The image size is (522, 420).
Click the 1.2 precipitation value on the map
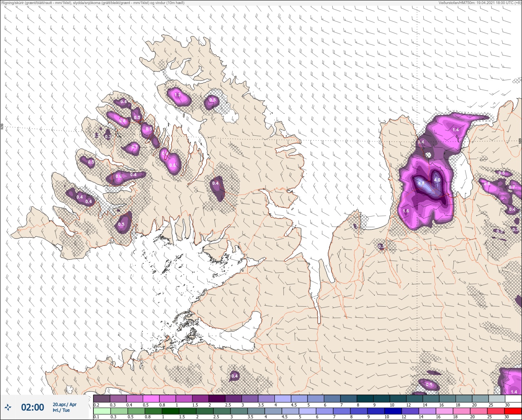177,95
